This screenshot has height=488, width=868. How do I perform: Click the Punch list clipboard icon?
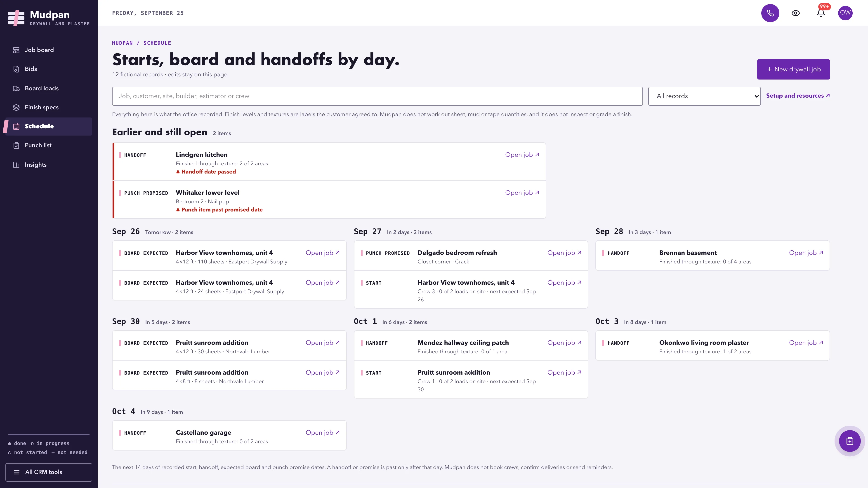pyautogui.click(x=16, y=145)
